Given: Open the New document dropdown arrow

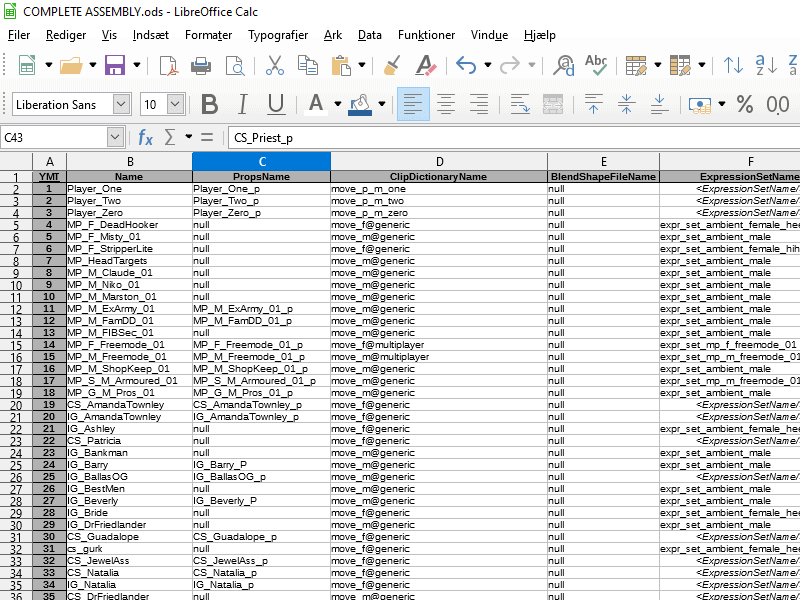Looking at the screenshot, I should [49, 65].
